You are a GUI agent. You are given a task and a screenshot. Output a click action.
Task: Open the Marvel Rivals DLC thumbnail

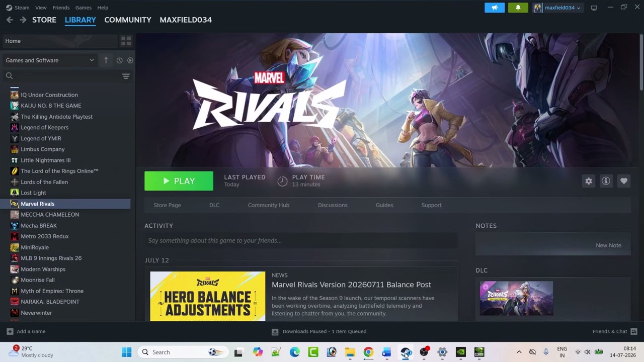click(516, 299)
